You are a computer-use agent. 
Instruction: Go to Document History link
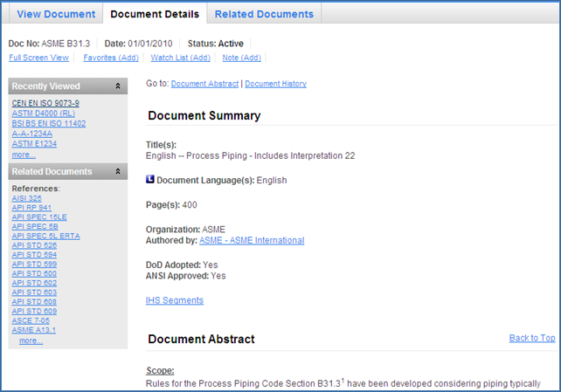pos(275,84)
